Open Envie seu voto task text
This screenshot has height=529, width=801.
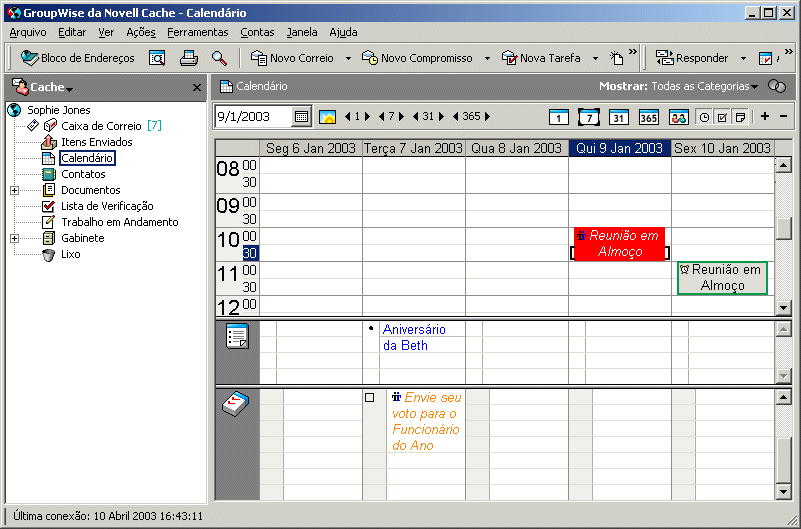pos(427,421)
